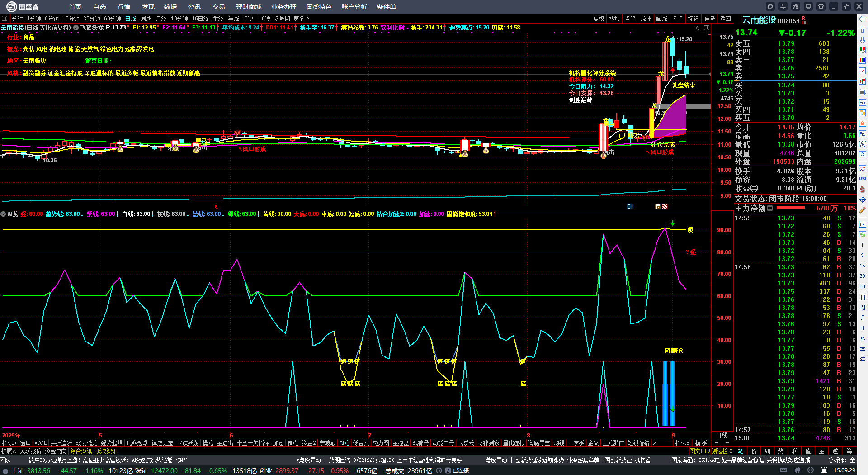Open the F12 trading sidebar icon
This screenshot has width=868, height=475.
coord(863,134)
